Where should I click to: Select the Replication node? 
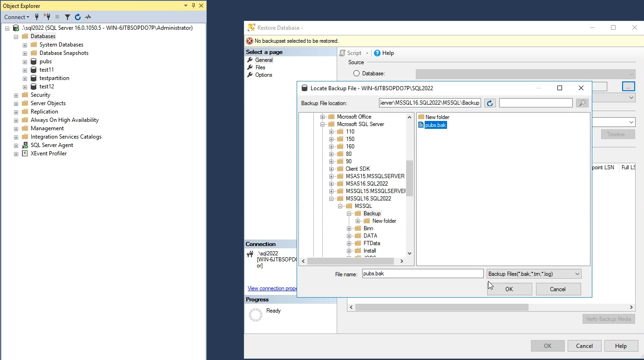click(44, 112)
